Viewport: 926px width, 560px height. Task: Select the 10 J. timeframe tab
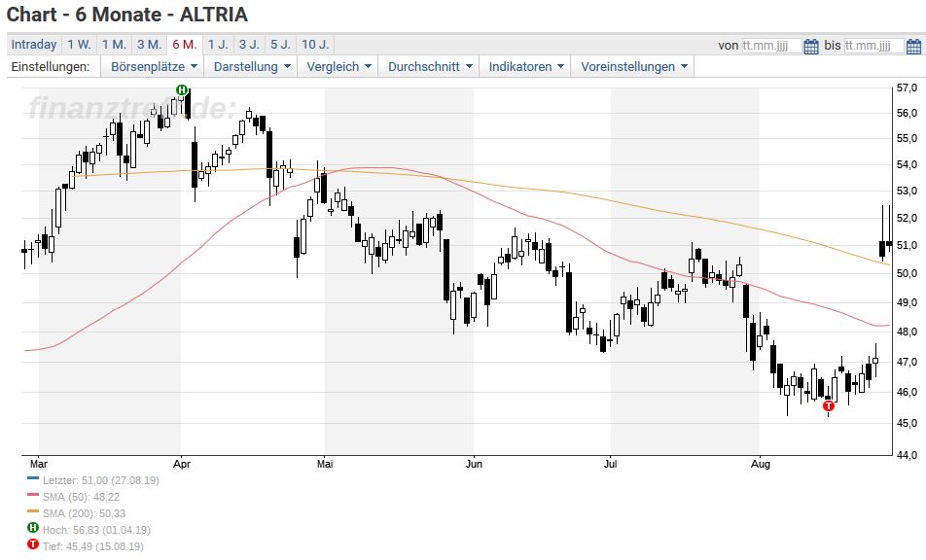[x=315, y=45]
